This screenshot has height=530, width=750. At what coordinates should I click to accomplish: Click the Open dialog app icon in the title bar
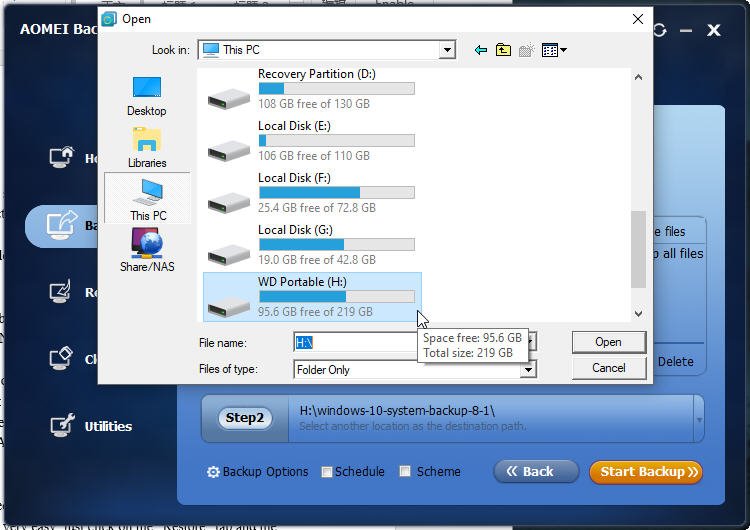[109, 19]
